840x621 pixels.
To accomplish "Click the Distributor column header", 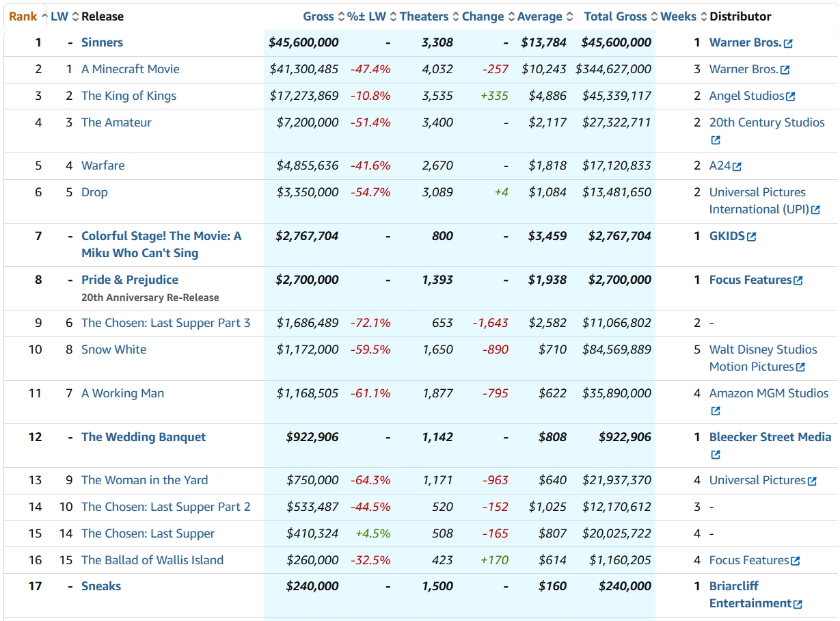I will click(x=740, y=16).
